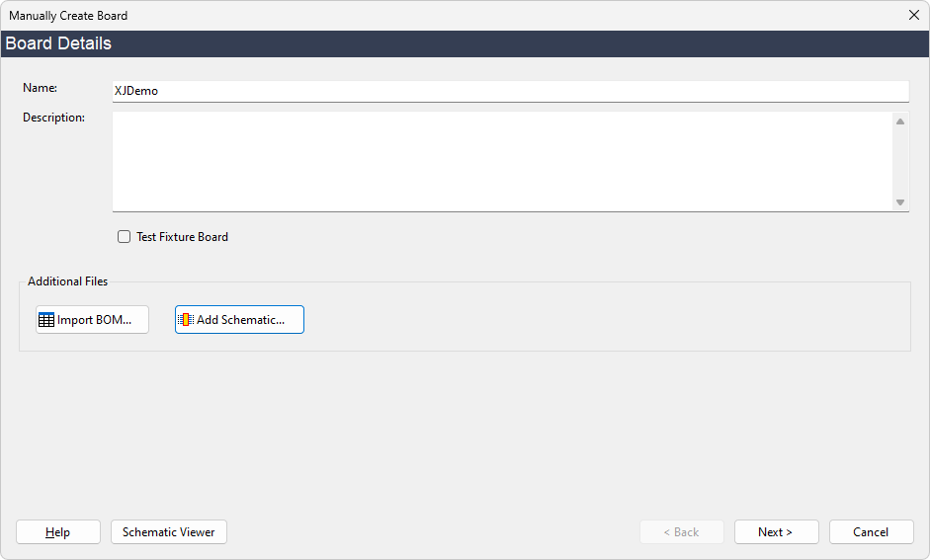
Task: Click the Board Details header banner
Action: point(465,43)
